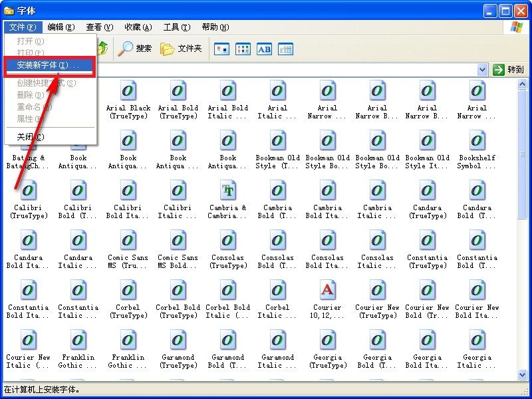Click the scrollbar down arrow
Viewport: 532px width, 399px height.
[x=522, y=374]
